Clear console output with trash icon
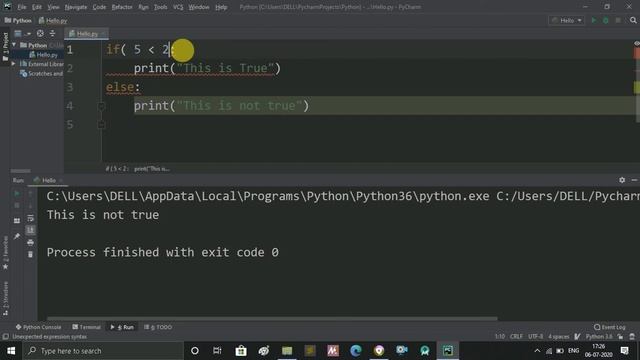The image size is (640, 360). point(30,254)
